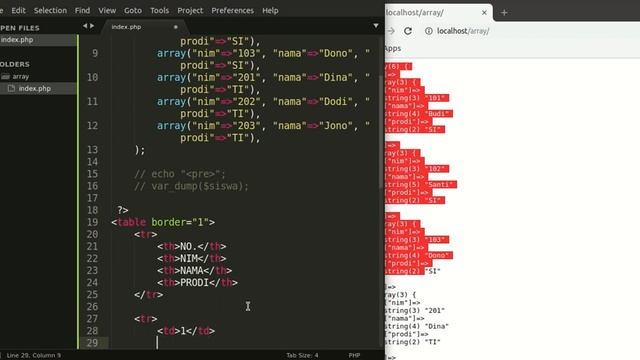Close the localhost/array/ browser tab

coord(484,13)
